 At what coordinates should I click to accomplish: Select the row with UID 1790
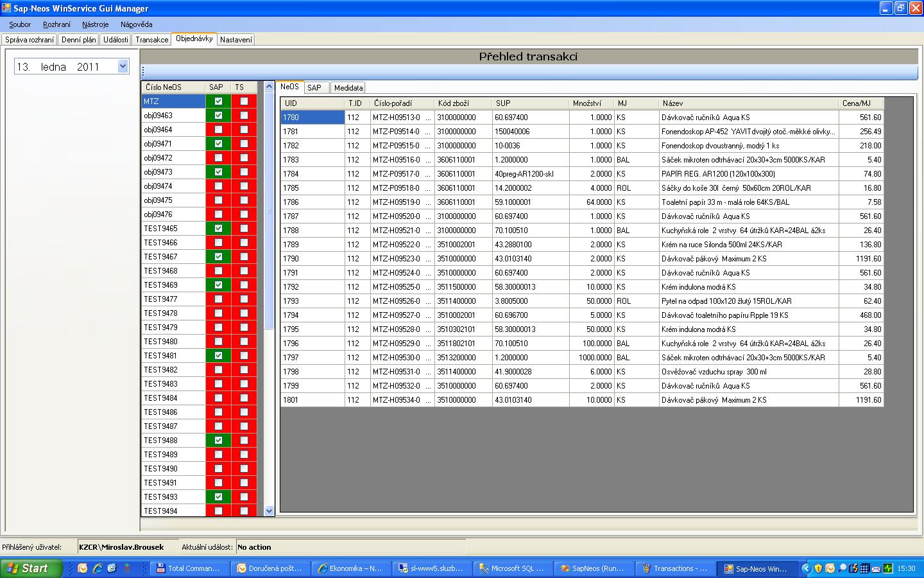312,259
